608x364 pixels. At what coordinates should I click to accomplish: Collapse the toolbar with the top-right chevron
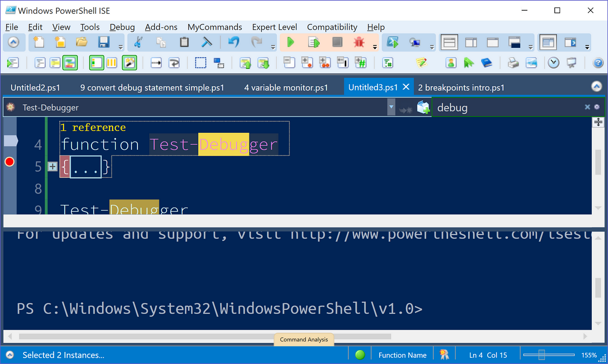click(596, 86)
